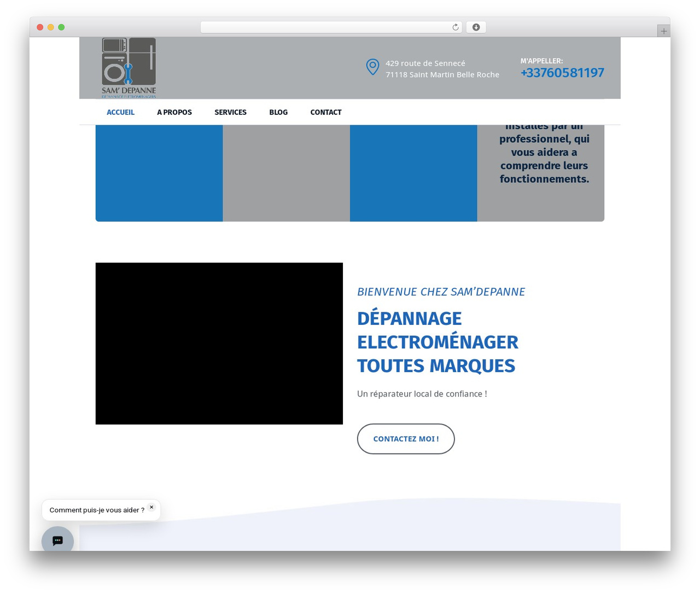Maximize the browser window with the green button

click(x=61, y=27)
